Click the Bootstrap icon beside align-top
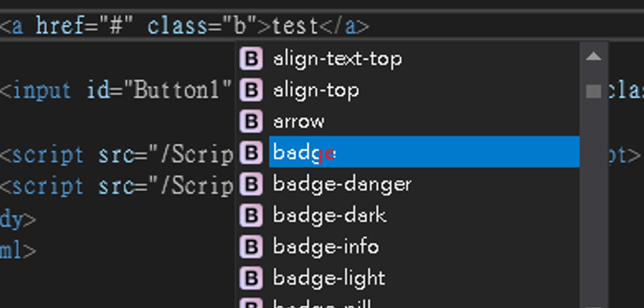The height and width of the screenshot is (308, 644). coord(251,90)
